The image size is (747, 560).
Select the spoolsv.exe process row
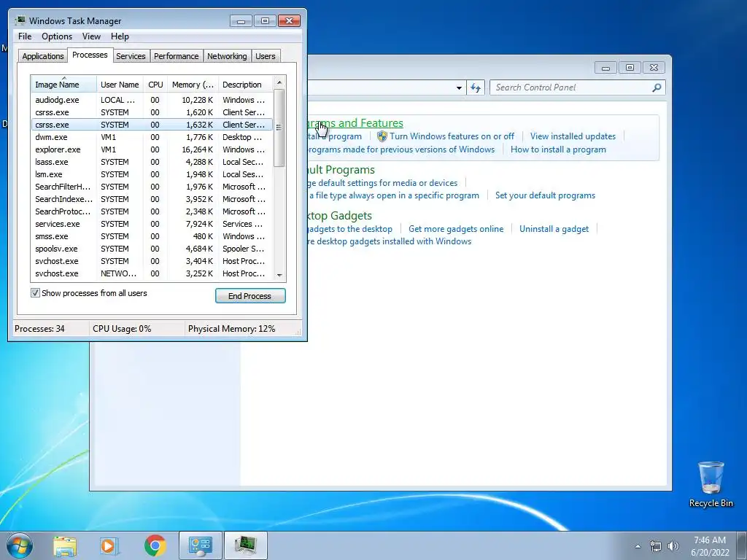pyautogui.click(x=152, y=249)
